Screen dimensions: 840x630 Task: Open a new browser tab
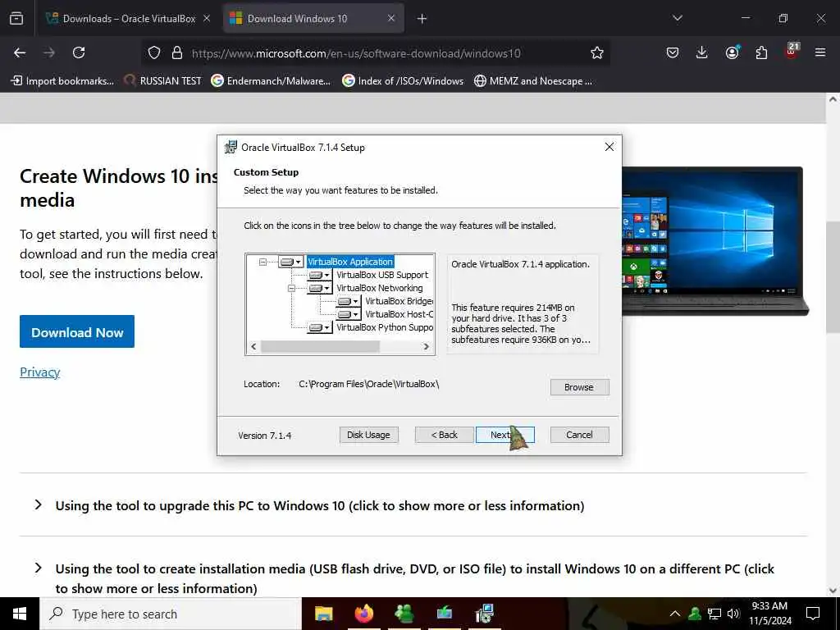pyautogui.click(x=422, y=19)
